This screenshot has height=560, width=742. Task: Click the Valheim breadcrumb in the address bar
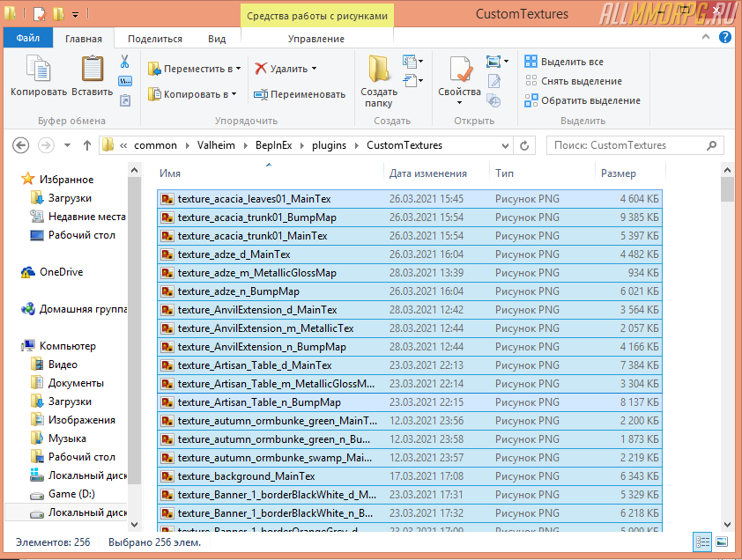click(216, 145)
